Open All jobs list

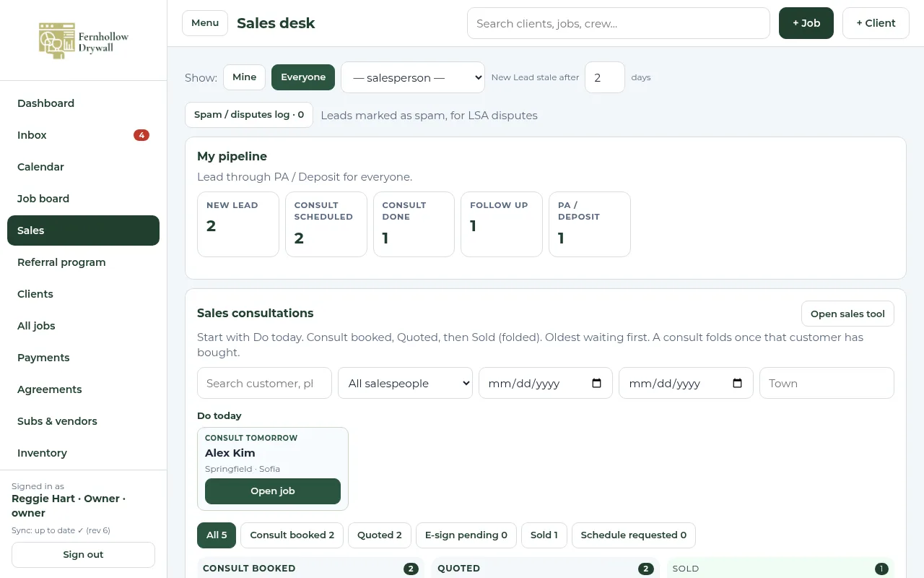point(83,326)
